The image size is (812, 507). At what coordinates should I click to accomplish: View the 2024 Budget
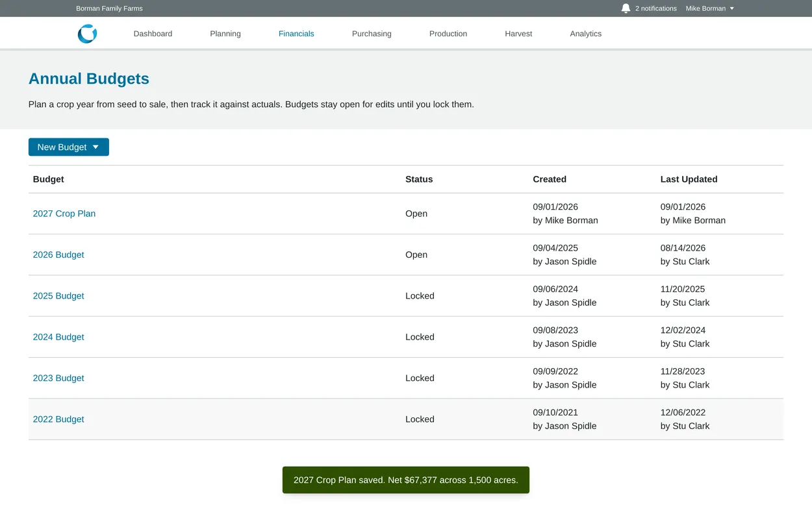(58, 337)
